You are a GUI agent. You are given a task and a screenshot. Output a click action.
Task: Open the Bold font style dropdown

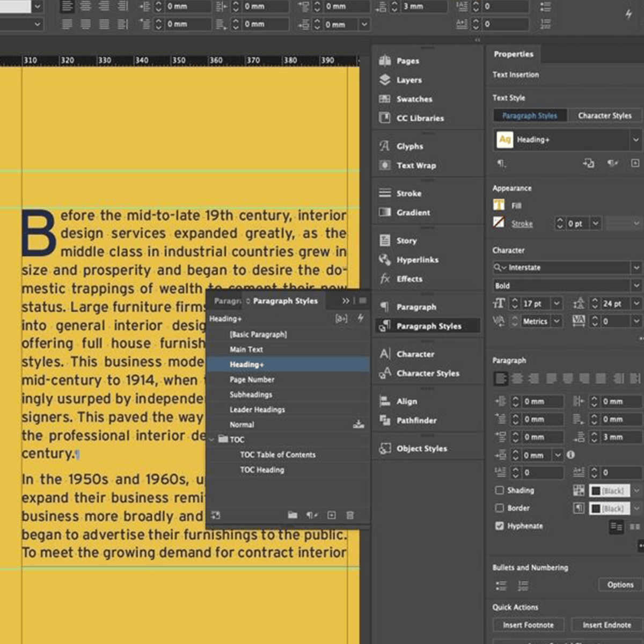pyautogui.click(x=636, y=286)
